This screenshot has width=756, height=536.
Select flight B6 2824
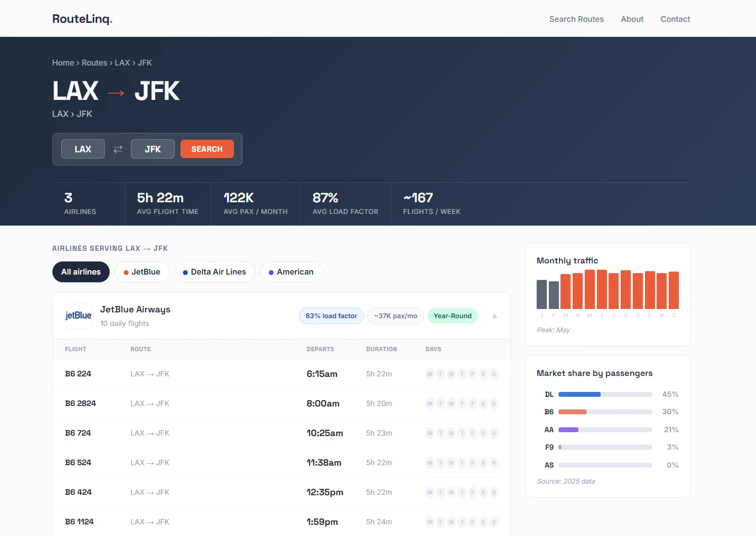[x=281, y=404]
